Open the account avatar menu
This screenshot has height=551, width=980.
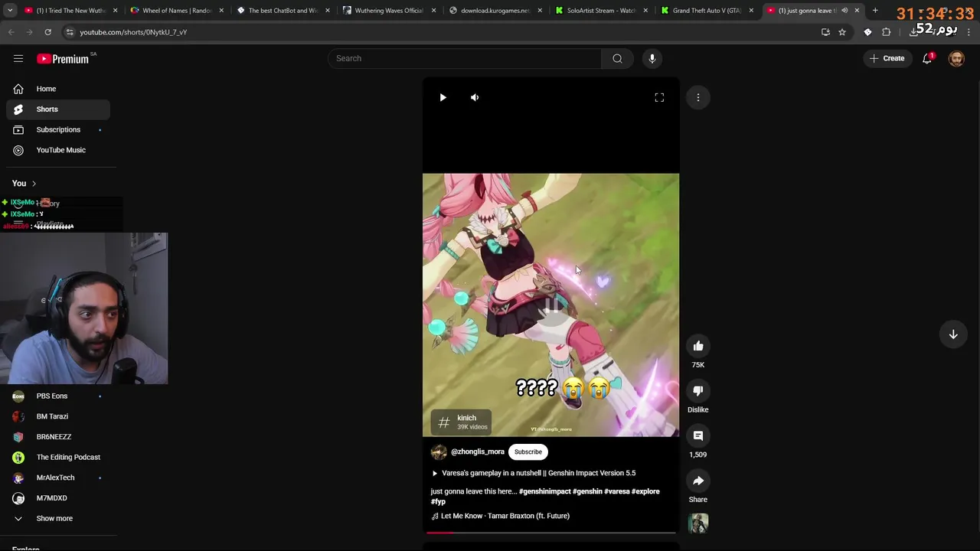[x=956, y=58]
